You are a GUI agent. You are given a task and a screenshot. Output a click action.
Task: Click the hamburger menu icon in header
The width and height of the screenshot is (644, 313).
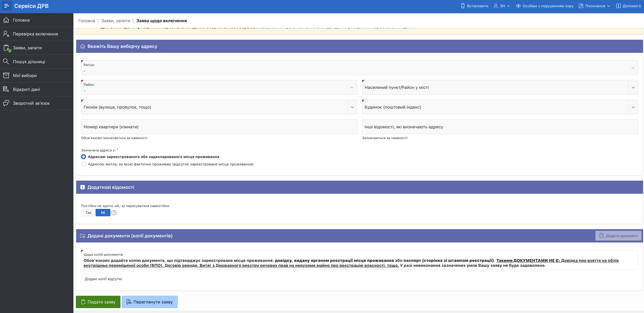(x=6, y=6)
